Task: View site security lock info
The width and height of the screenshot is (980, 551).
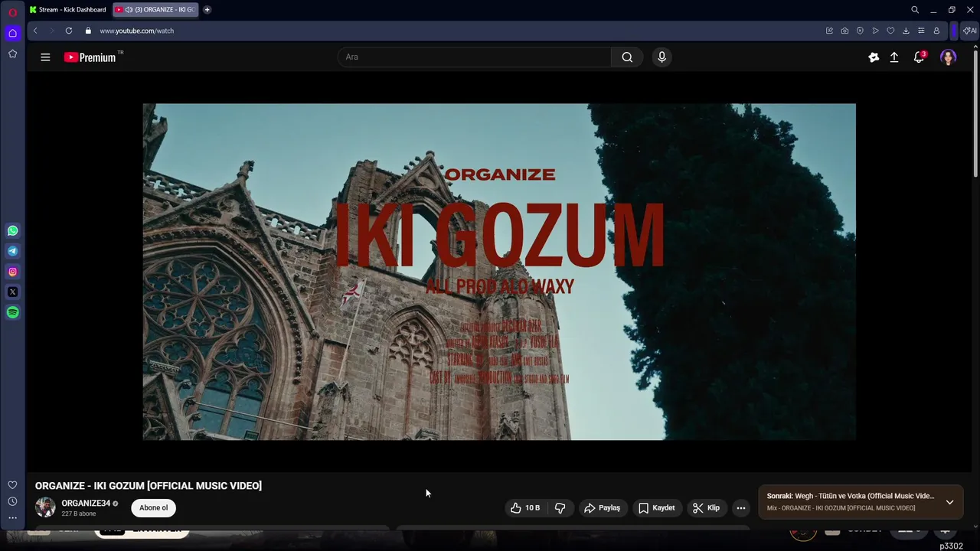Action: click(x=88, y=31)
